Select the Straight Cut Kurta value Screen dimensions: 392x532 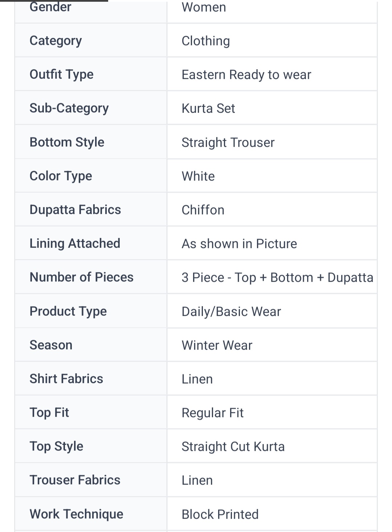pos(233,447)
